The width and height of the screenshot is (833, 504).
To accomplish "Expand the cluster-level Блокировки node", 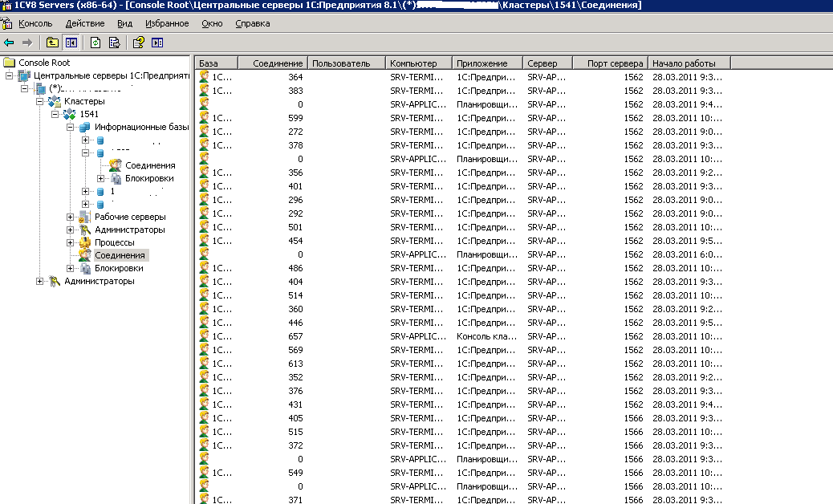I will click(x=70, y=268).
